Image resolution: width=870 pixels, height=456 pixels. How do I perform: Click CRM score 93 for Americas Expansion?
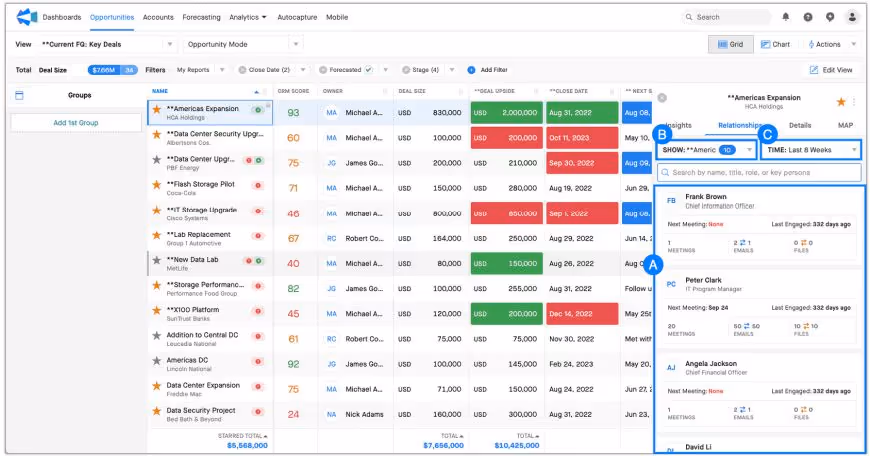[293, 113]
